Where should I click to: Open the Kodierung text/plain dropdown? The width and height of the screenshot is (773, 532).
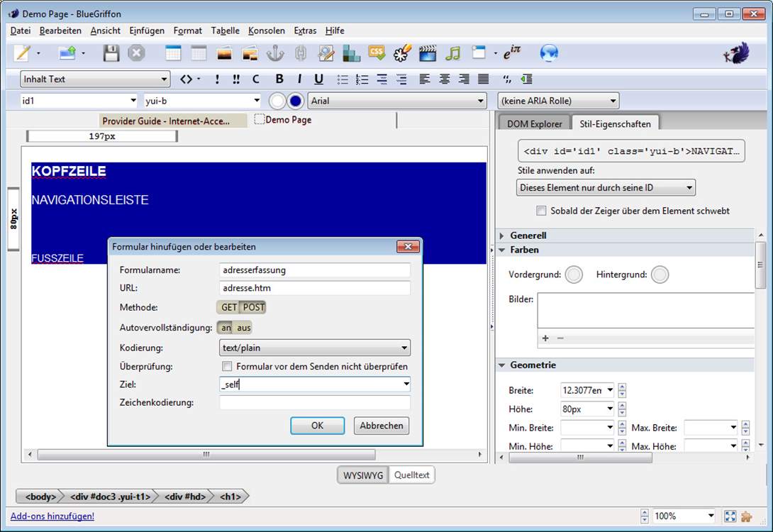[315, 348]
